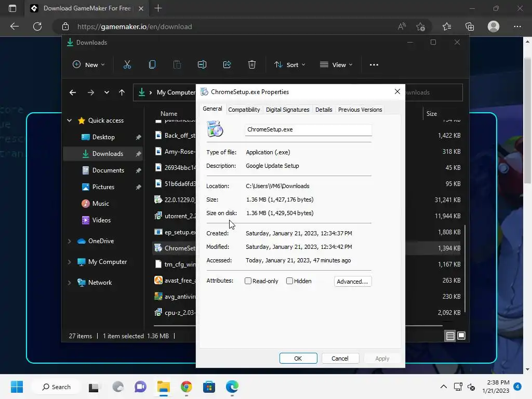This screenshot has height=399, width=532.
Task: Click OK in Properties dialog
Action: [x=298, y=358]
